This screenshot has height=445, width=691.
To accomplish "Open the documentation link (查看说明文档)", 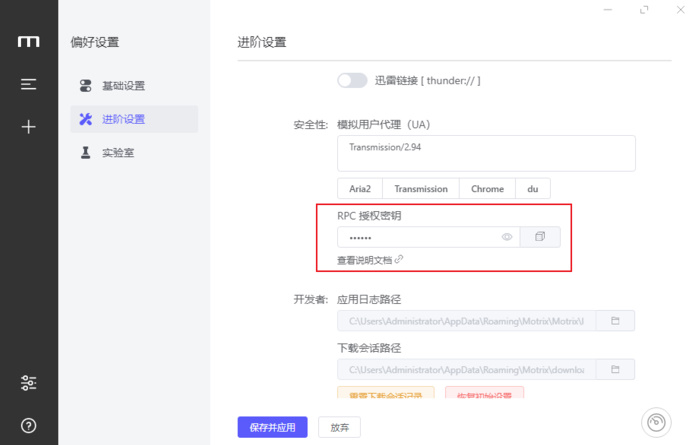I will click(370, 260).
